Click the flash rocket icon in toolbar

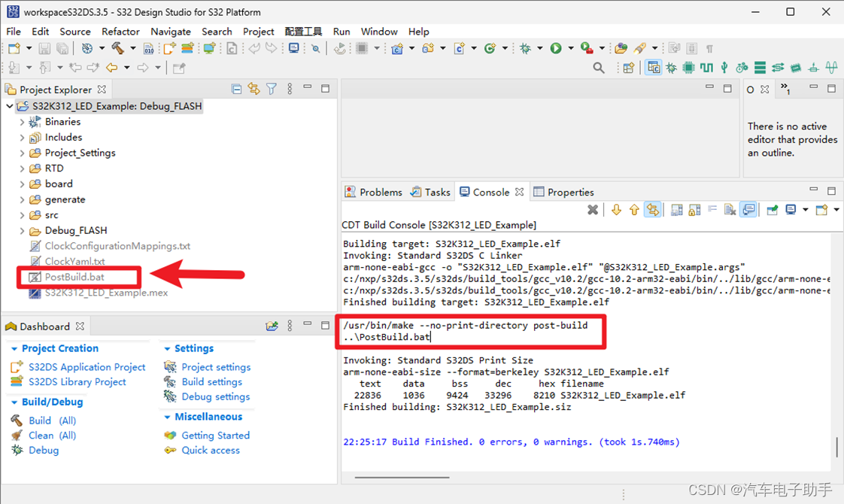(x=639, y=48)
